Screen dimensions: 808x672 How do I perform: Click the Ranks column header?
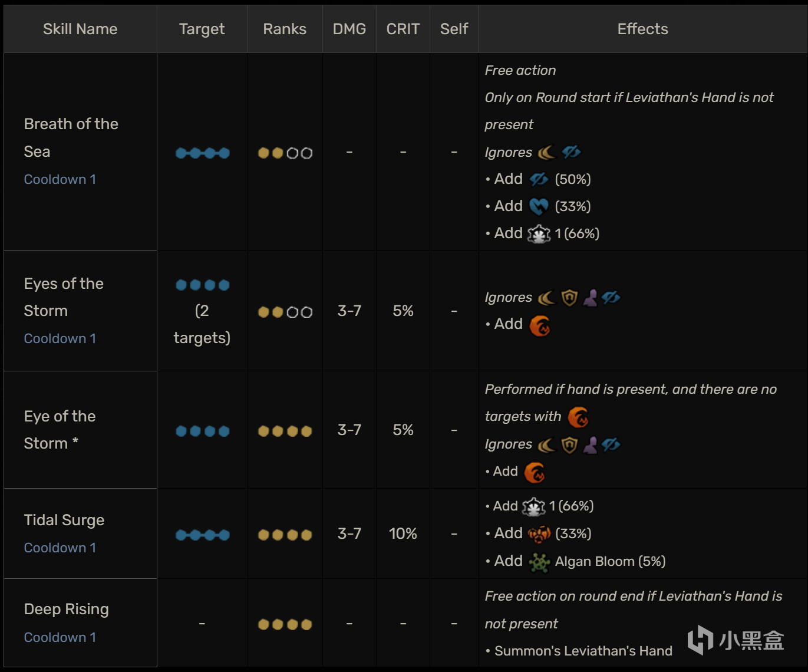pos(285,29)
